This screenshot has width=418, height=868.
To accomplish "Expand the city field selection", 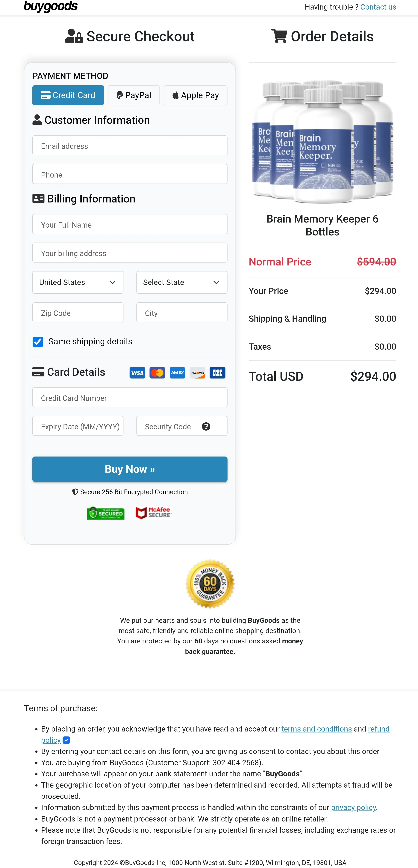I will (181, 313).
